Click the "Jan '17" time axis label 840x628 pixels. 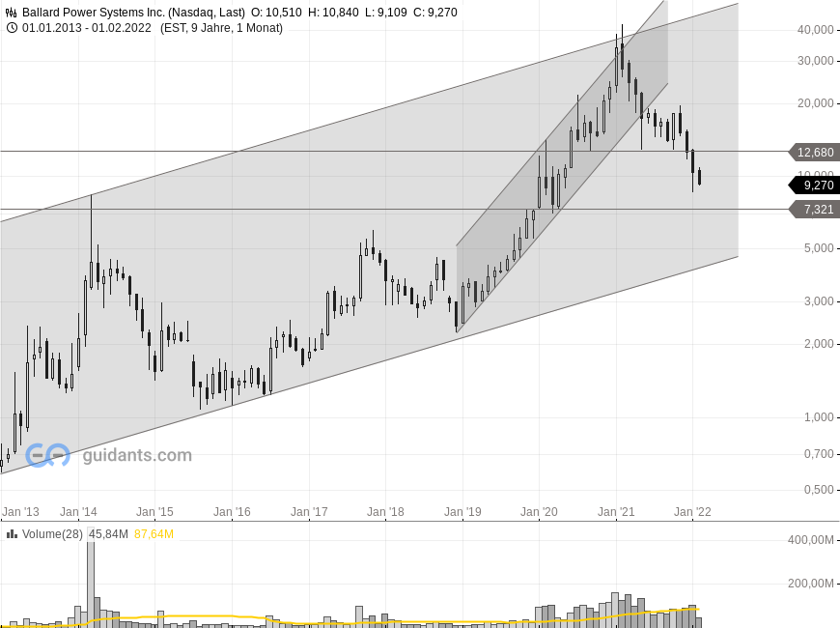coord(309,512)
